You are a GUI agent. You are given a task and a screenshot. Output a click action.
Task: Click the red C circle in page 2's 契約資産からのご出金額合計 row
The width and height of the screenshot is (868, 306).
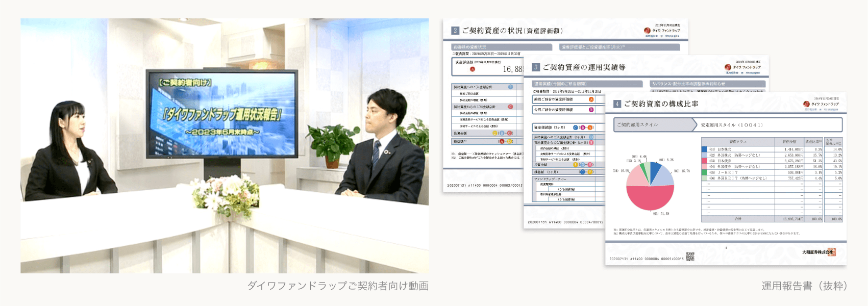(x=510, y=107)
